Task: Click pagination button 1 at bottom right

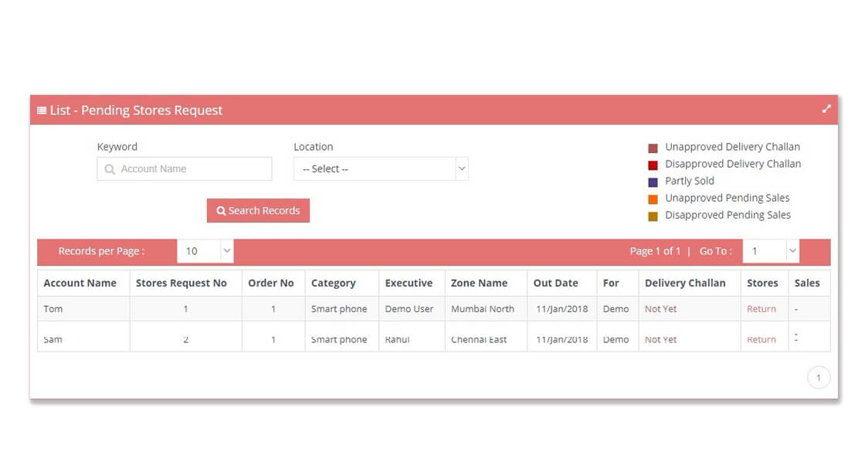Action: click(x=818, y=377)
